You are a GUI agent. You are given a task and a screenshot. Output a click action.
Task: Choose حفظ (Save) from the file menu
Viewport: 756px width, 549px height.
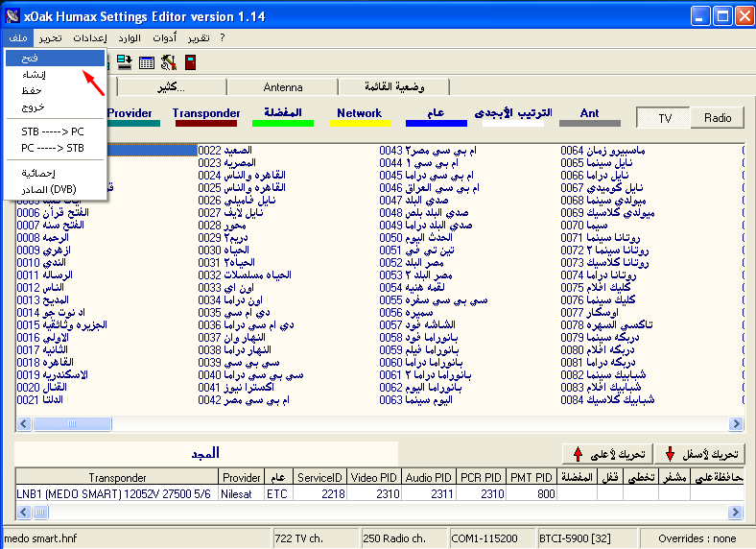click(55, 90)
